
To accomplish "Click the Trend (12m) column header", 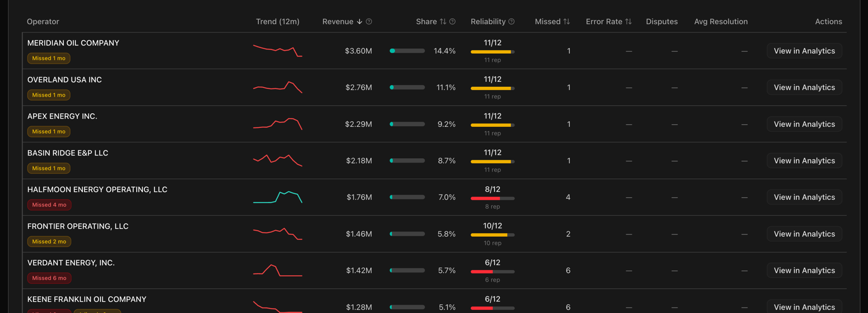I will 277,21.
